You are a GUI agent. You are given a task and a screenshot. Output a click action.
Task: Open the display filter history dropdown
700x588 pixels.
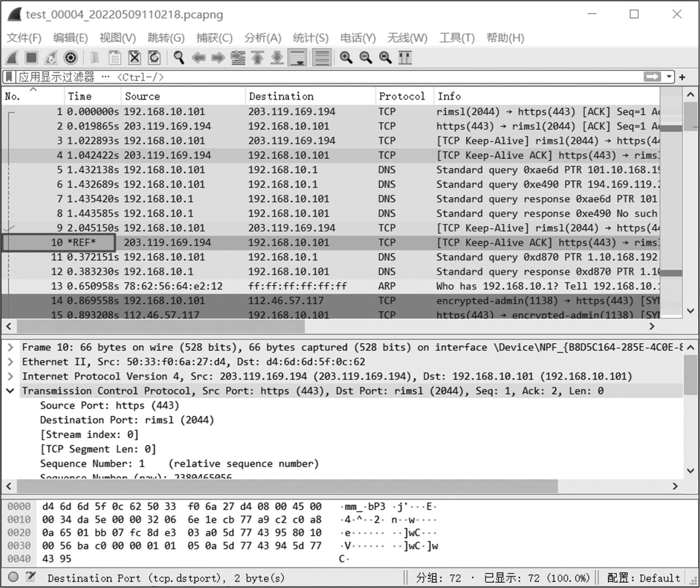pyautogui.click(x=669, y=77)
